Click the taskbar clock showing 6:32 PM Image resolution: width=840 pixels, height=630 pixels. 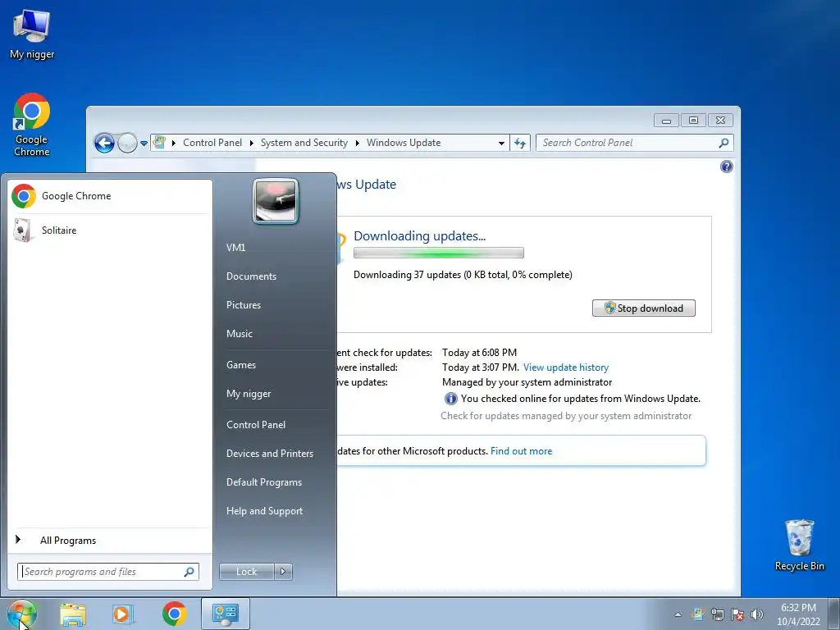click(x=798, y=614)
